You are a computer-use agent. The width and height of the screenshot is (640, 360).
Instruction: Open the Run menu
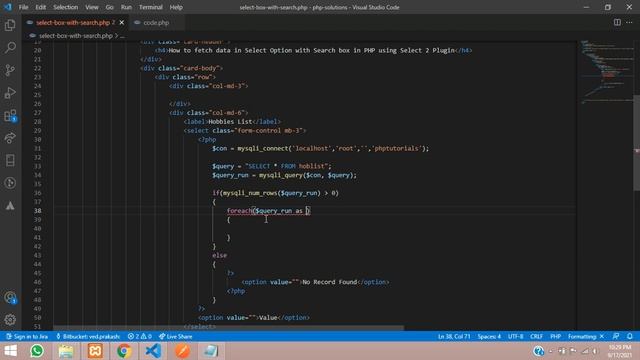pyautogui.click(x=126, y=7)
